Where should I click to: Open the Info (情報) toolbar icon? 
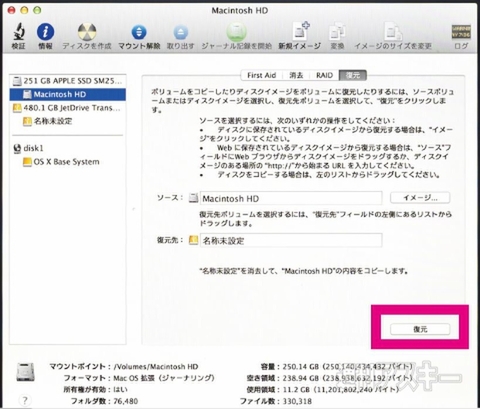click(x=45, y=32)
